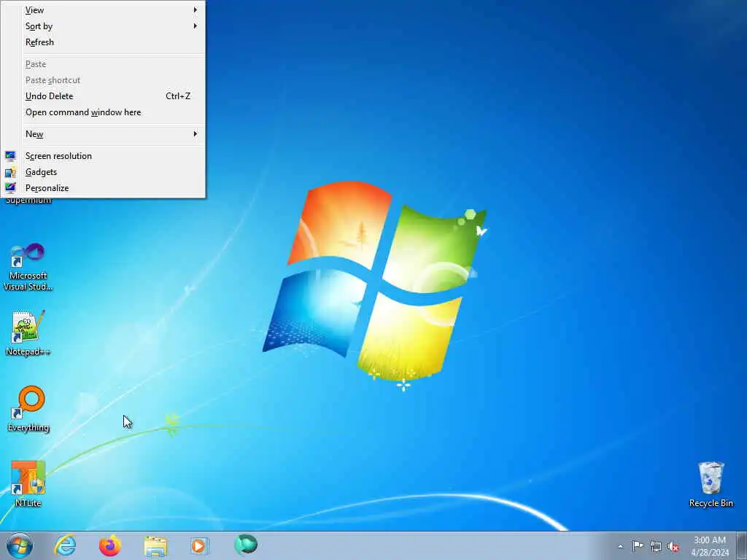Click the green round taskbar icon
The width and height of the screenshot is (747, 560).
(x=246, y=545)
